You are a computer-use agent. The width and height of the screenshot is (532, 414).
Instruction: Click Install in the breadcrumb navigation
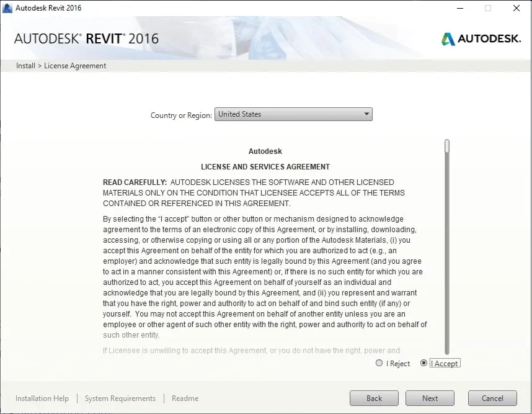point(25,65)
